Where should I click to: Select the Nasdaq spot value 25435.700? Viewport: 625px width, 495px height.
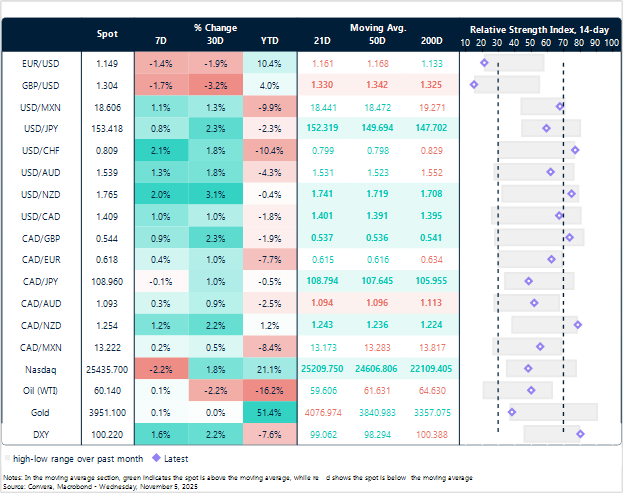pos(106,368)
